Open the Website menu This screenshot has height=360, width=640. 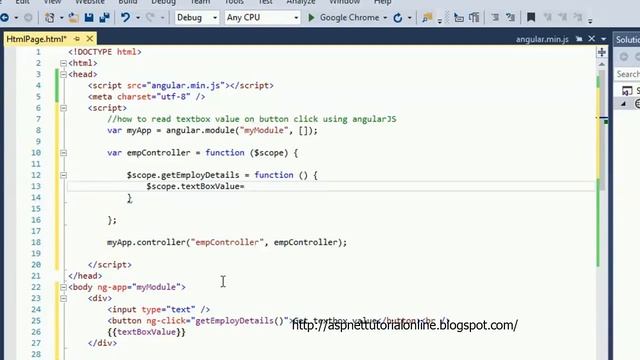(90, 2)
